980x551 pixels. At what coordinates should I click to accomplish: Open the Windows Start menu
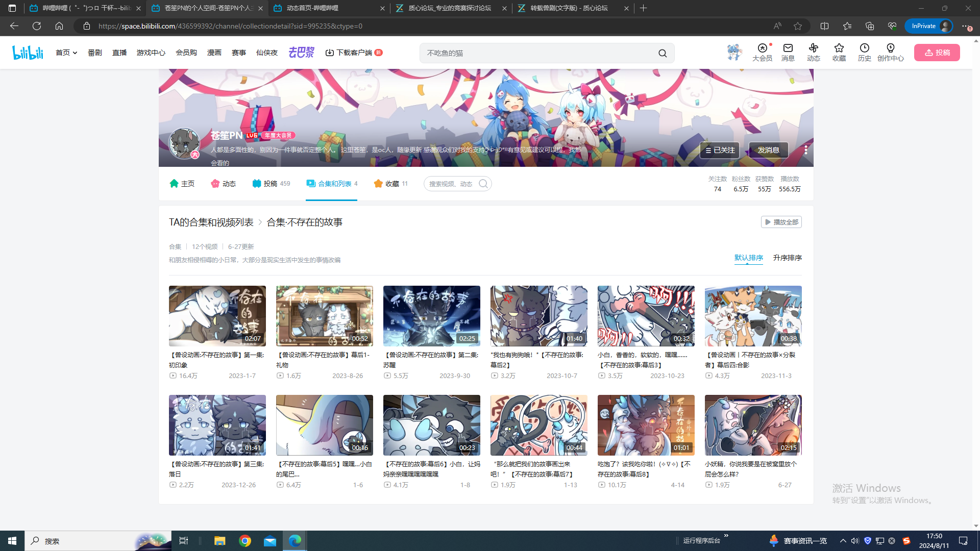(12, 541)
